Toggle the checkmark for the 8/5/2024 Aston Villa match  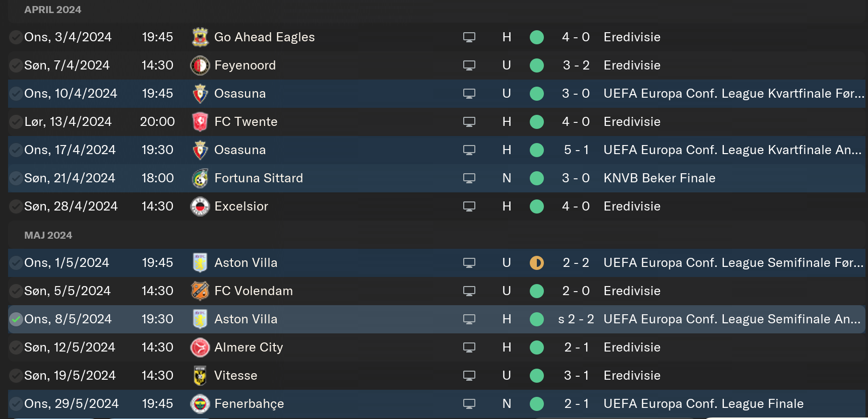[16, 319]
